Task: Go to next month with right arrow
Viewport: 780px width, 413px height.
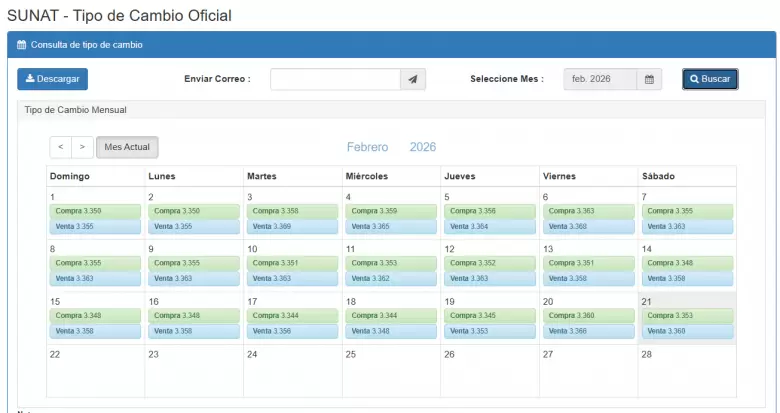Action: (x=82, y=147)
